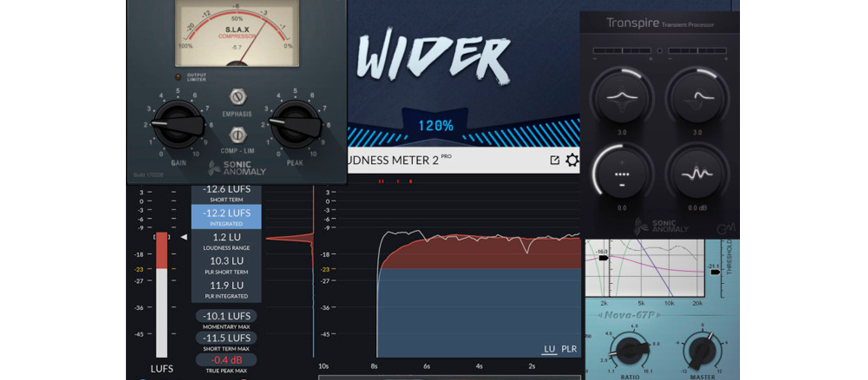This screenshot has width=868, height=380.
Task: Click the top-right Transpire transient knob
Action: point(697,97)
